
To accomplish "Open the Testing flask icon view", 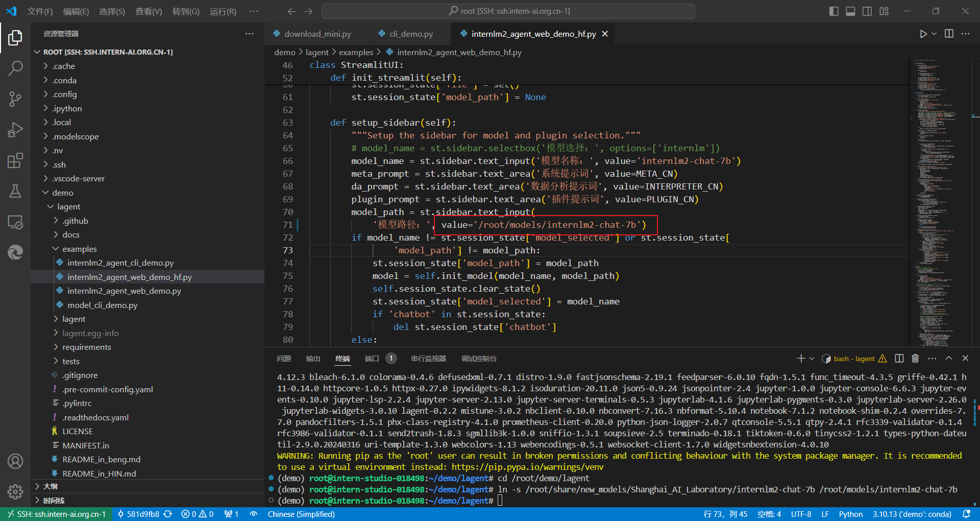I will tap(15, 191).
